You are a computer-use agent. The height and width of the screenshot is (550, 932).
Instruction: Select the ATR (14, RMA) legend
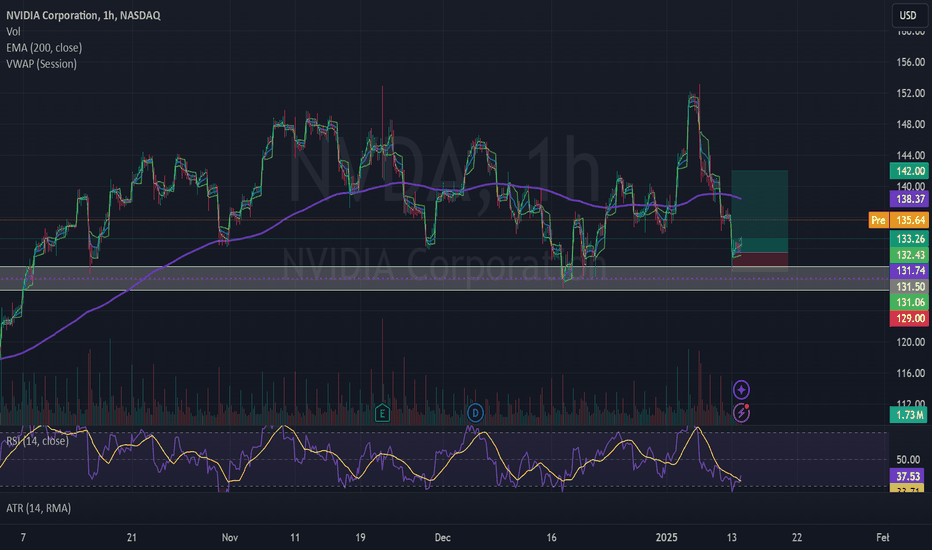coord(39,508)
